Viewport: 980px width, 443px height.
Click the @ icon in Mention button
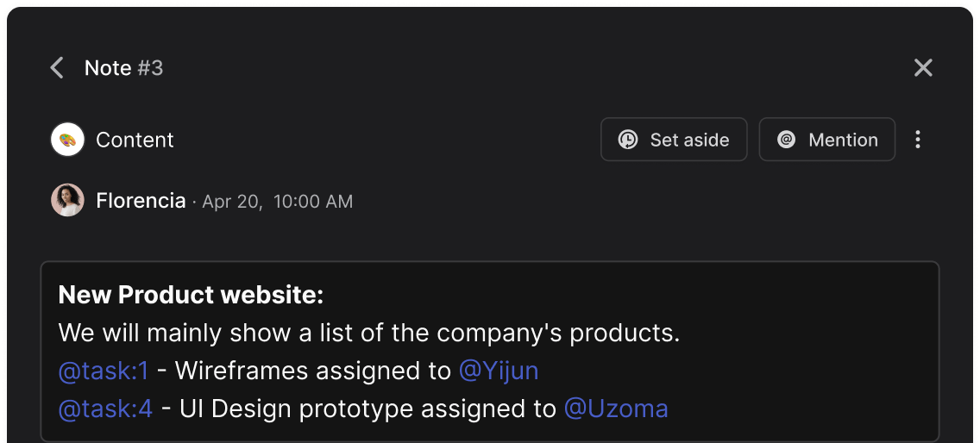(x=786, y=140)
